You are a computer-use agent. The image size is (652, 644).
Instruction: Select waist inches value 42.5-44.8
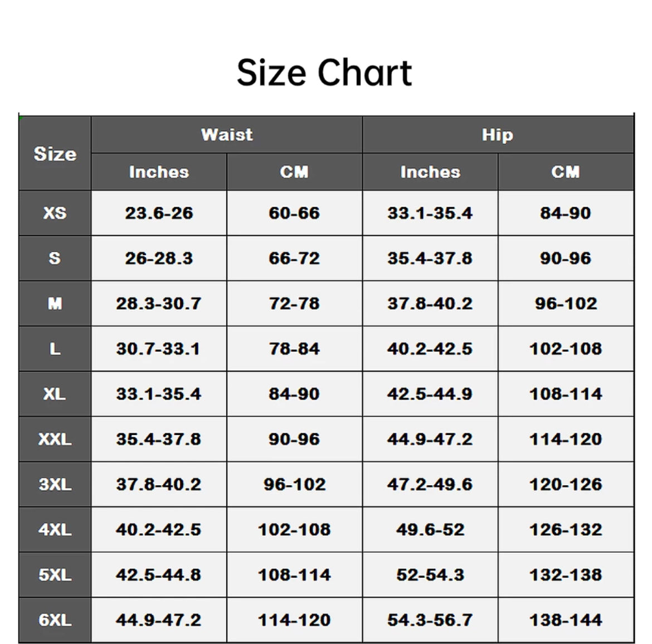pos(159,575)
